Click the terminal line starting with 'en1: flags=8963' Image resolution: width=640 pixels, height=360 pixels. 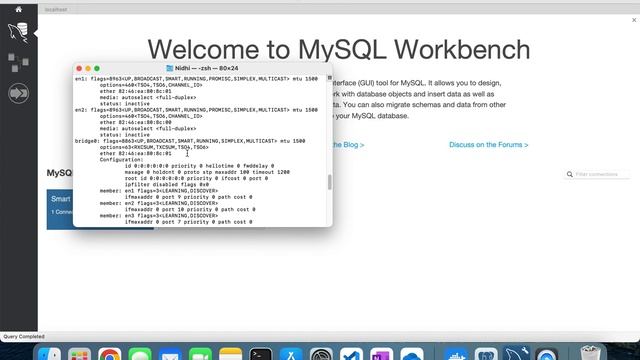coord(196,79)
